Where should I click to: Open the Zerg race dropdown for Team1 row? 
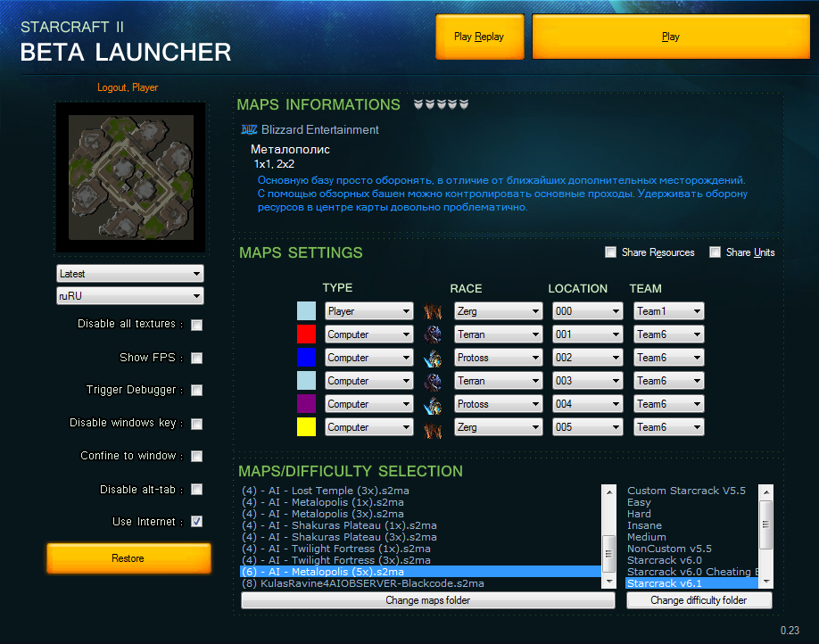pos(499,311)
